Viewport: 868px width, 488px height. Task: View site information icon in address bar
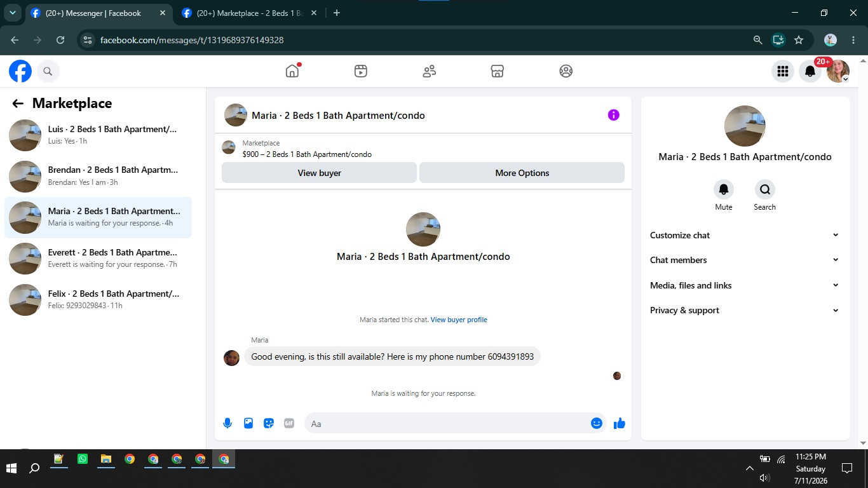pyautogui.click(x=88, y=40)
